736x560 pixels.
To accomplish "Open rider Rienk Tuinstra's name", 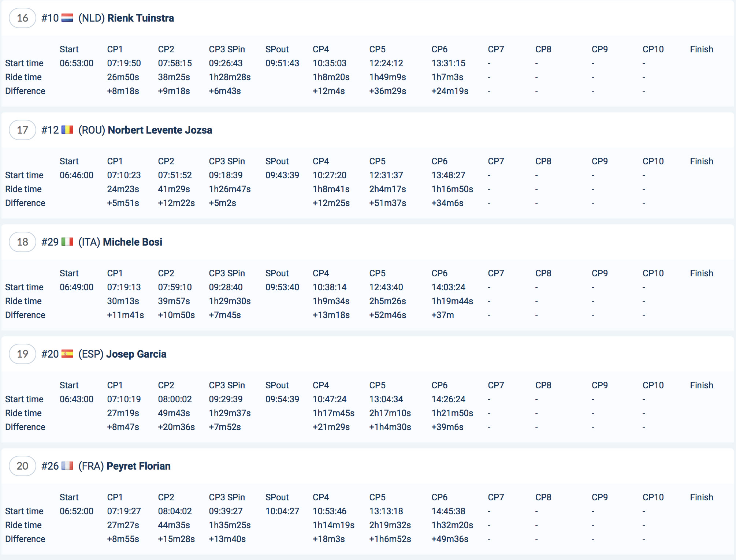I will [141, 18].
